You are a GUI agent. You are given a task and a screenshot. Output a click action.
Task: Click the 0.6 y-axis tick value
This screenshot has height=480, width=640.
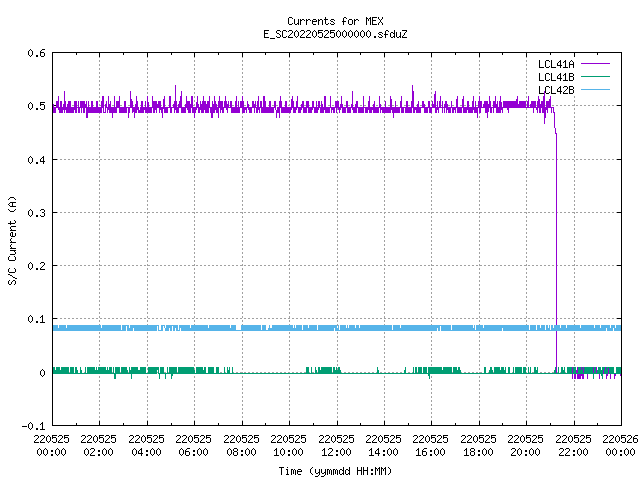36,53
